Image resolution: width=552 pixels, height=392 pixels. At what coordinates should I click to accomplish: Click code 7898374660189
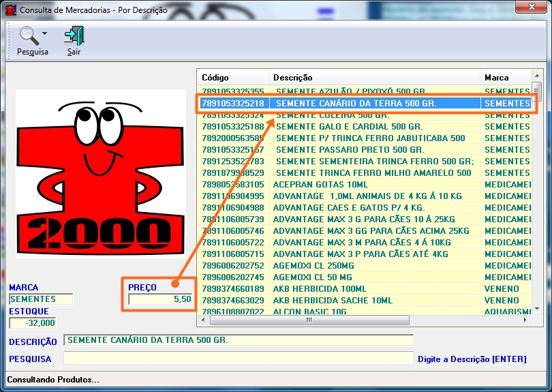(x=233, y=289)
